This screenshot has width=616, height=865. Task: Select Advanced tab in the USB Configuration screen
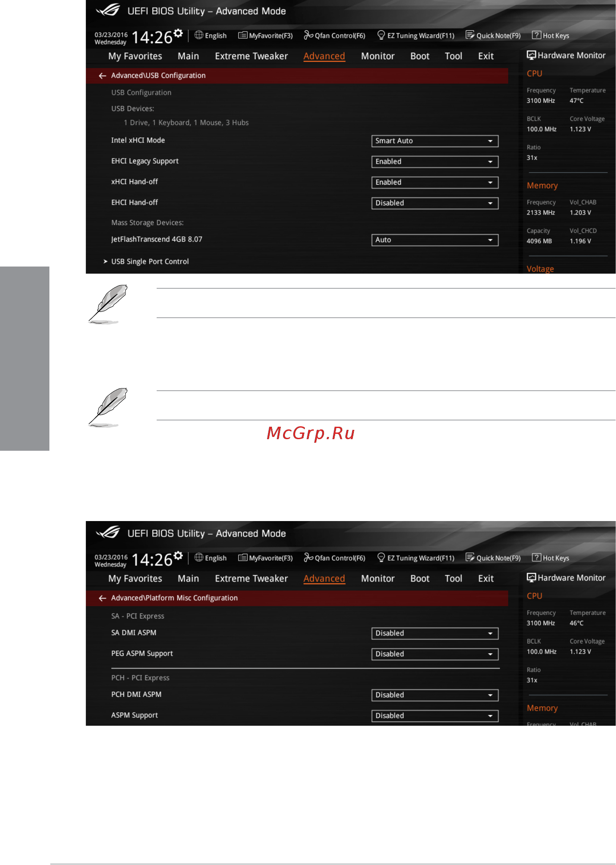tap(324, 56)
